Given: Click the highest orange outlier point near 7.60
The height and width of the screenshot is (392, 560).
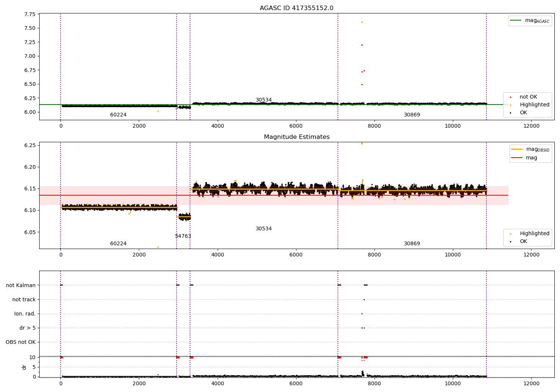Looking at the screenshot, I should pyautogui.click(x=362, y=22).
